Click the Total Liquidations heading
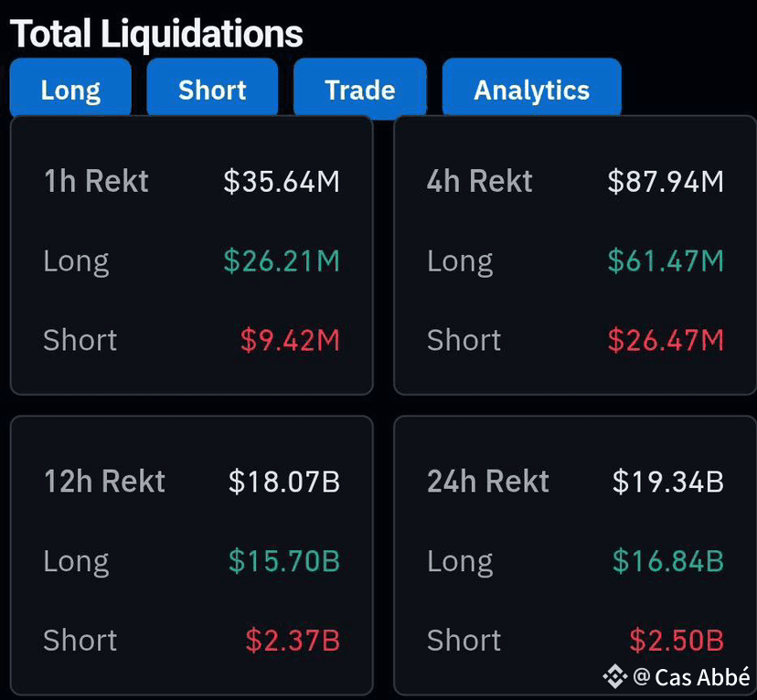 click(156, 34)
